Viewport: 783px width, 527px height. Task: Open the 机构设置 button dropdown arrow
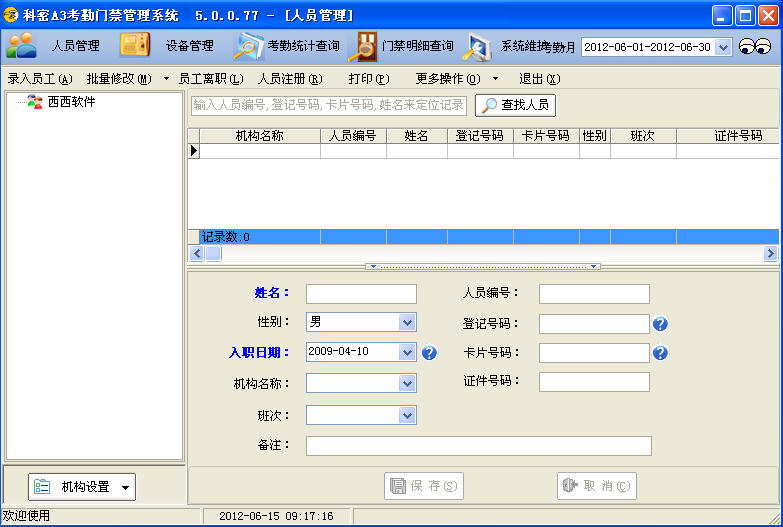tap(125, 488)
